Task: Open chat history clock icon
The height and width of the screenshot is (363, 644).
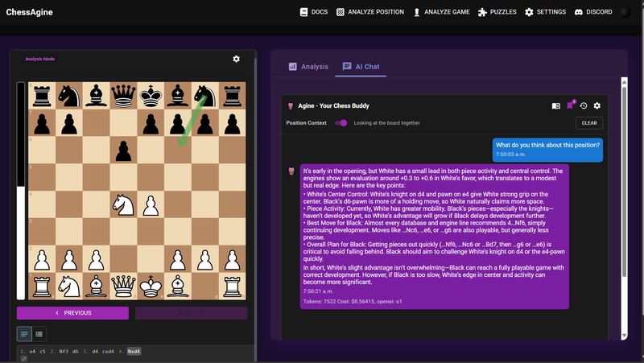Action: [x=584, y=105]
